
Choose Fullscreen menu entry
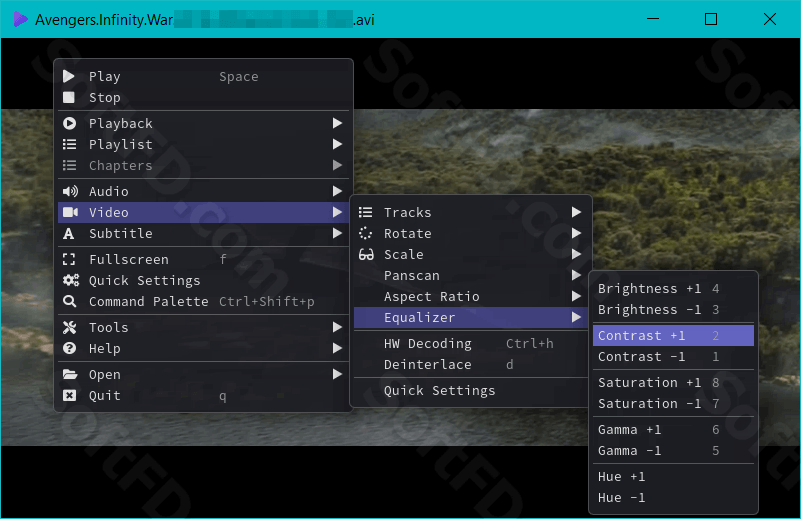click(x=203, y=260)
